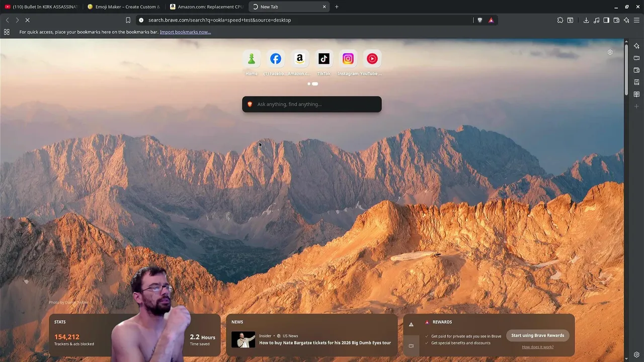
Task: Click the Import bookmarks now link
Action: [185, 32]
